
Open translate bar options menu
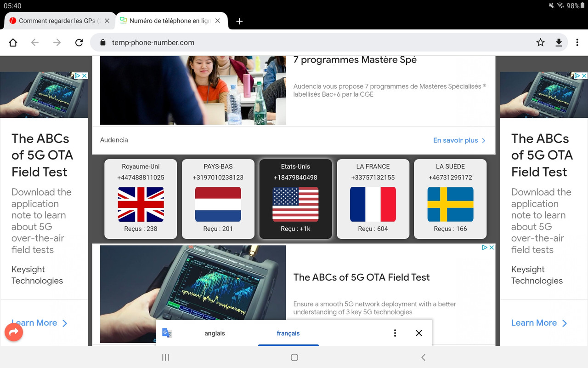[395, 333]
